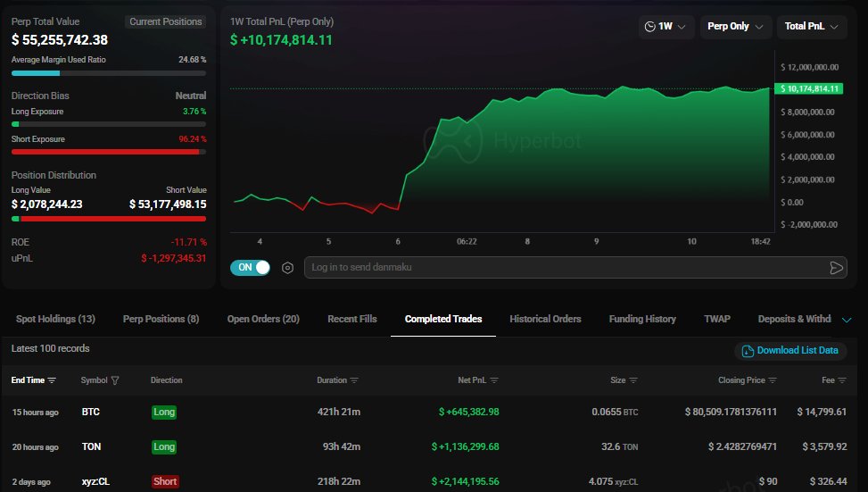Sort by Fee column icon

pyautogui.click(x=842, y=380)
